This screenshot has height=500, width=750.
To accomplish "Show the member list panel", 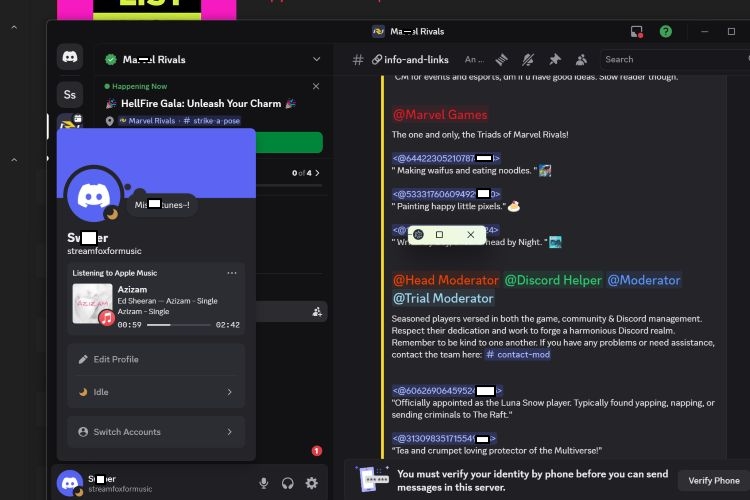I will [580, 60].
